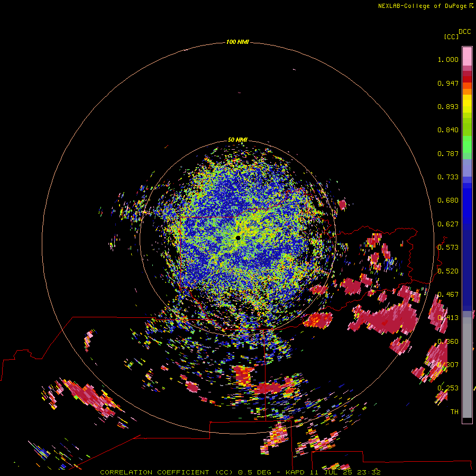Click CORRELATION COEFFICIENT in the bottom caption
The image size is (476, 476).
[x=154, y=472]
